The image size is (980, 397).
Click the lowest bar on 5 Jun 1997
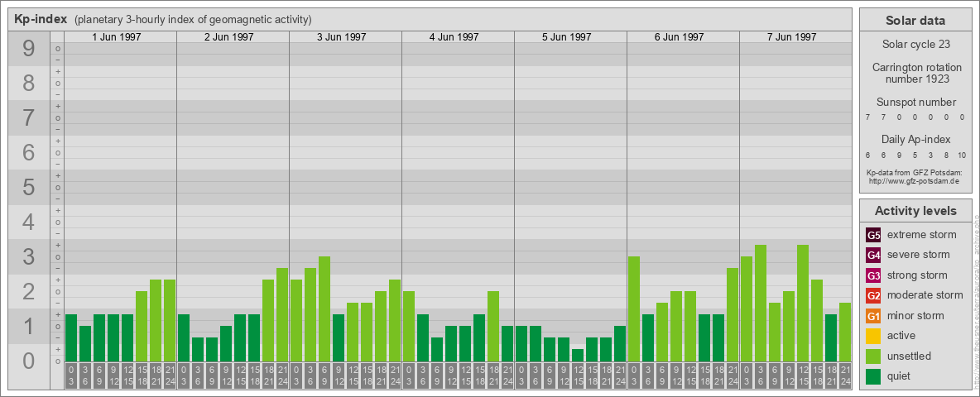point(578,355)
